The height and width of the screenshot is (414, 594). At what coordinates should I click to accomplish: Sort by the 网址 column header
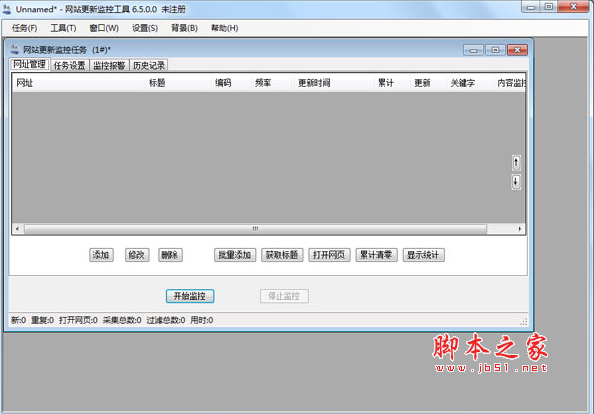tap(78, 83)
